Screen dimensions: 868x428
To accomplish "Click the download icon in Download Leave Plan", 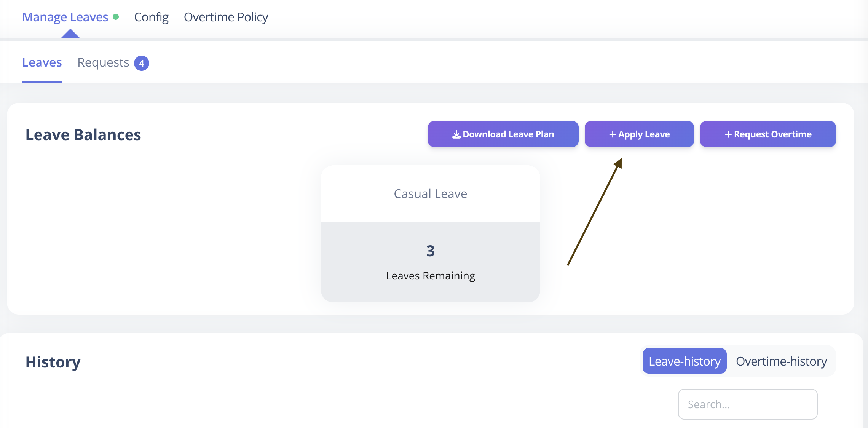I will [x=456, y=134].
